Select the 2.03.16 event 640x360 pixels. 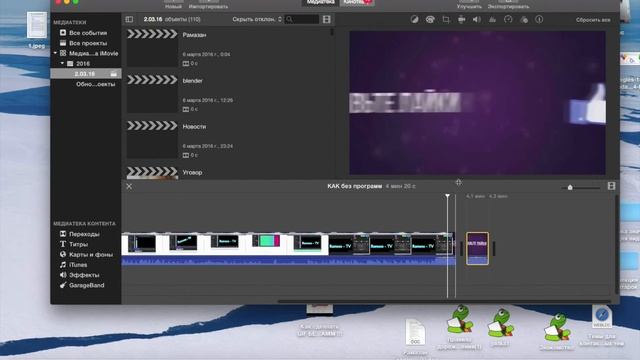pos(86,74)
